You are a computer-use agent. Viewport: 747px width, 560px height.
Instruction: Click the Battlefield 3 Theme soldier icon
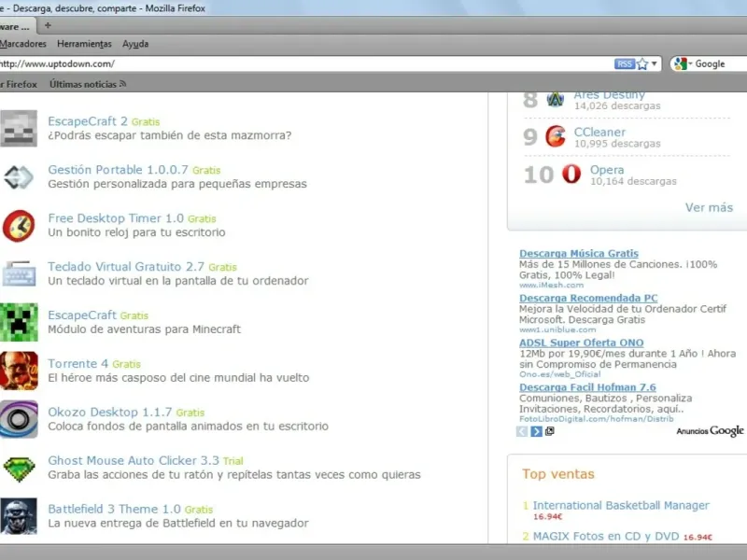(19, 516)
